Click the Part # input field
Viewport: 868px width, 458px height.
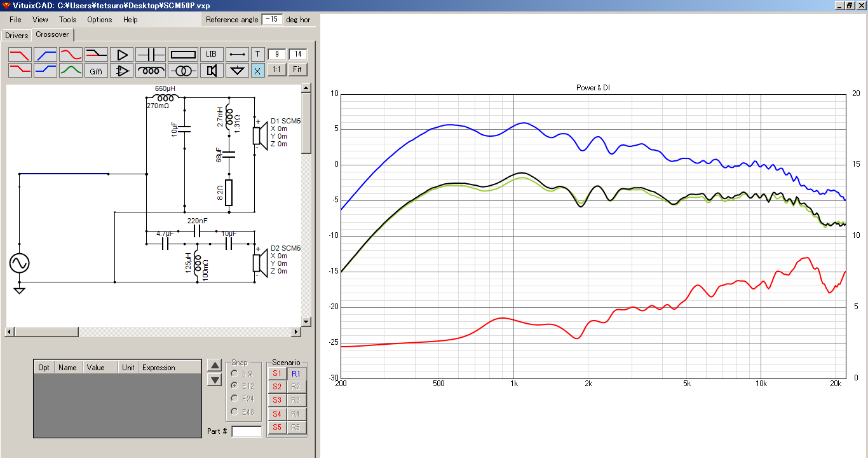pyautogui.click(x=247, y=431)
